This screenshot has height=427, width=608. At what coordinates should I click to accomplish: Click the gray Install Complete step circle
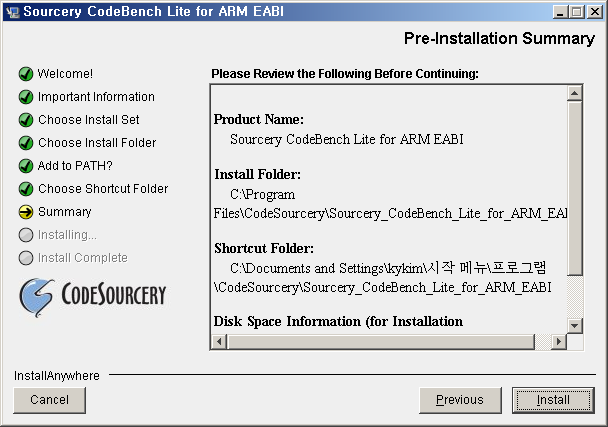26,258
